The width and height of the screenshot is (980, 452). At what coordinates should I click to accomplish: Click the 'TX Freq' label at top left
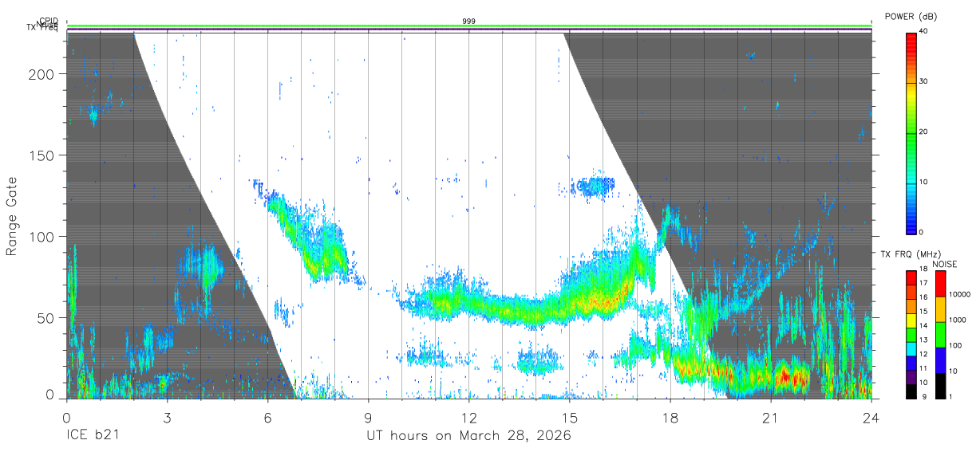click(43, 29)
